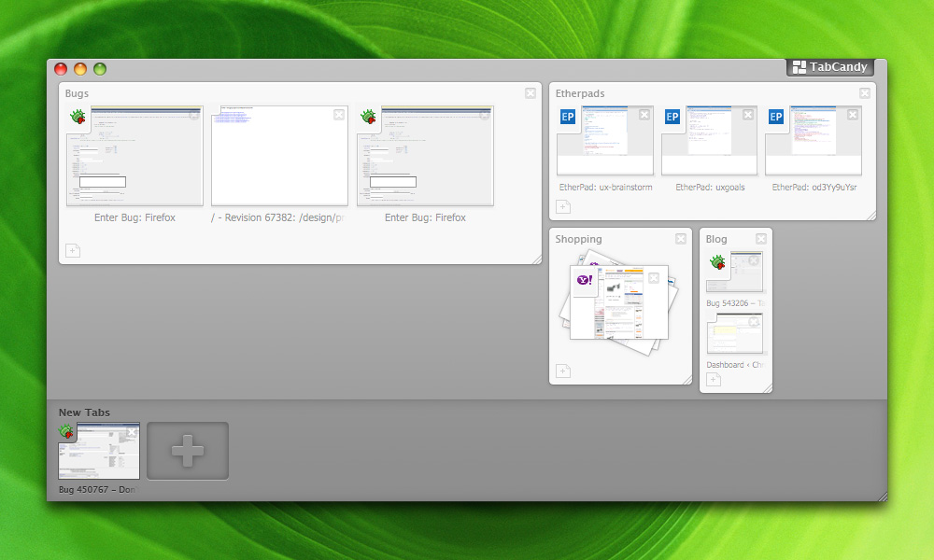Close the Revision 67382 tab thumbnail
Viewport: 934px width, 560px height.
point(339,115)
